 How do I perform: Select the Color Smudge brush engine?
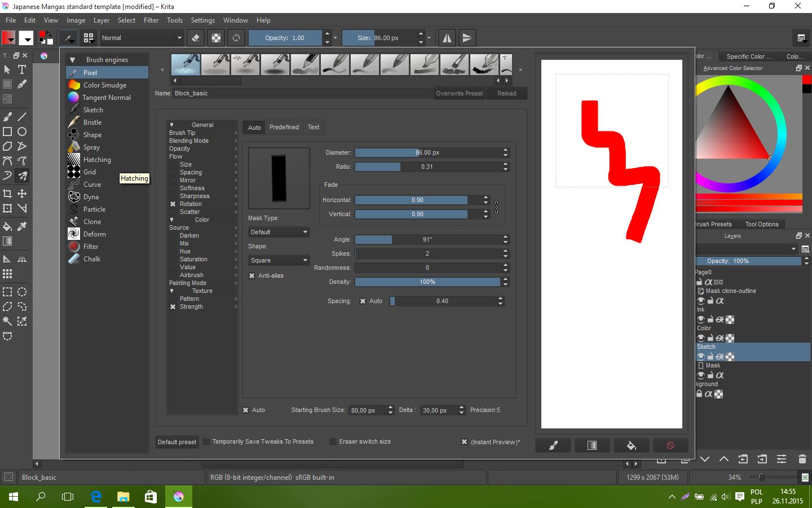(107, 85)
